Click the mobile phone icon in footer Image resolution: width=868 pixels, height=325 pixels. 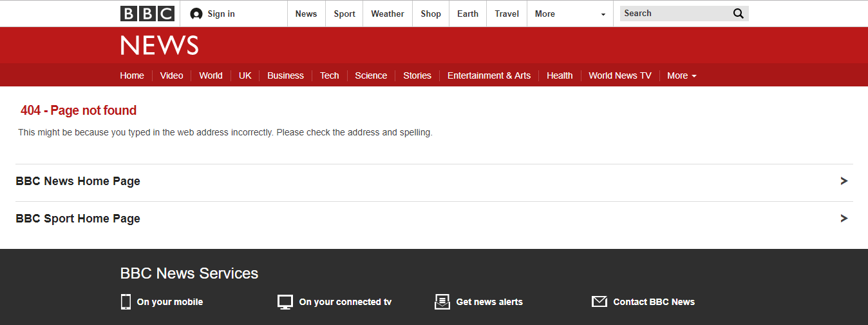[x=126, y=302]
